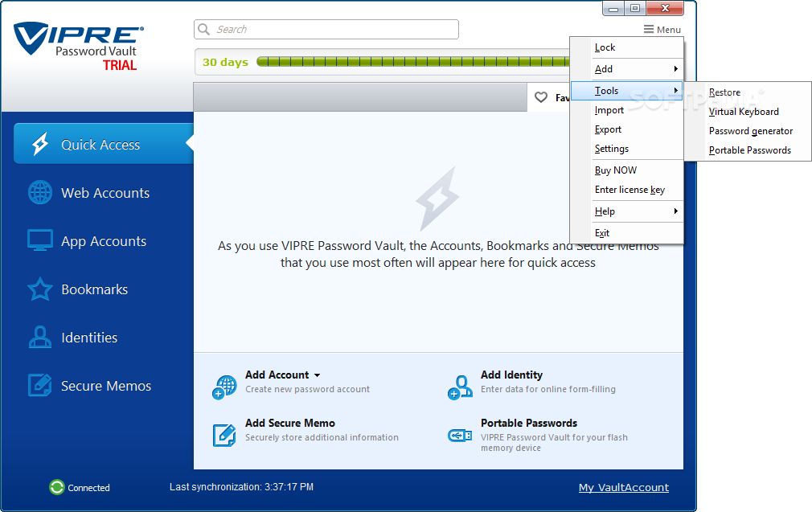Click the Web Accounts globe icon

point(40,193)
